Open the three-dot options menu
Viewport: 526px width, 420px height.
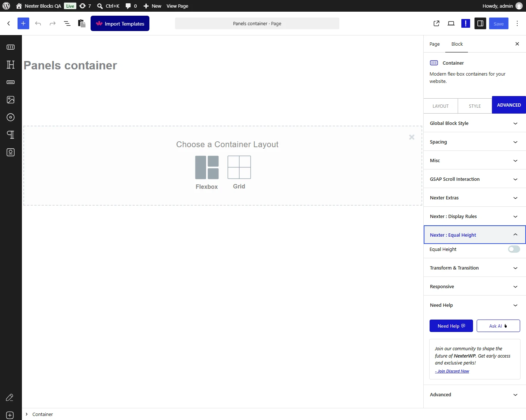click(x=517, y=23)
